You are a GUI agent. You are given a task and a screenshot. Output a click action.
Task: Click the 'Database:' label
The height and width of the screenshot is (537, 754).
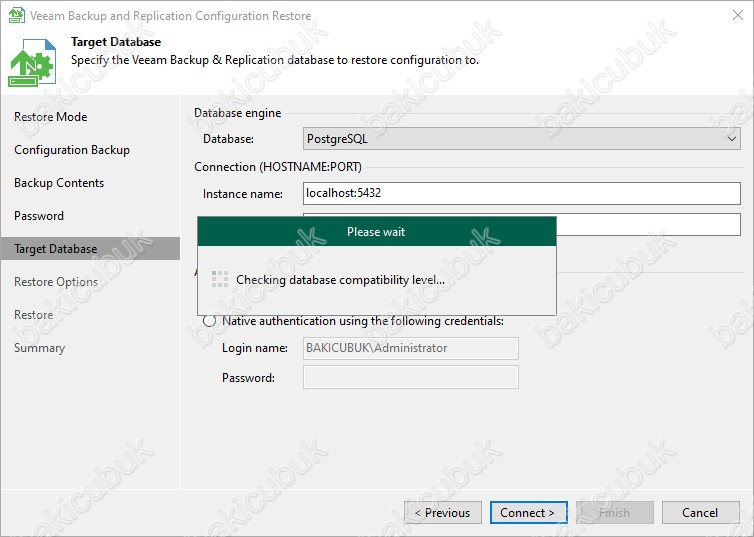[228, 139]
